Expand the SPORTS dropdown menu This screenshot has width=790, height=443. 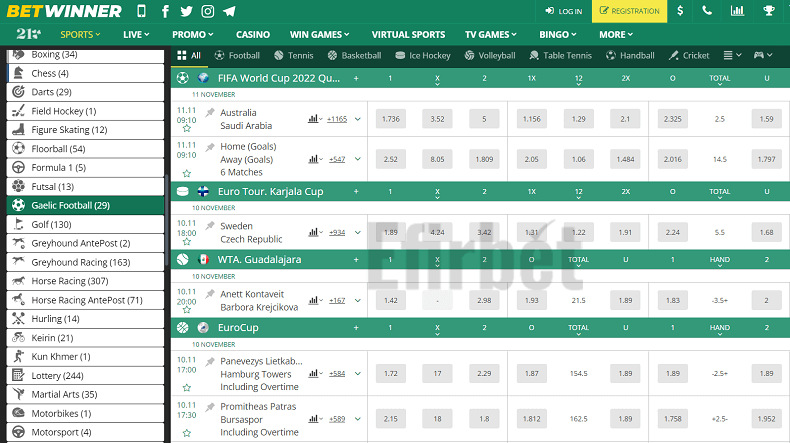80,34
